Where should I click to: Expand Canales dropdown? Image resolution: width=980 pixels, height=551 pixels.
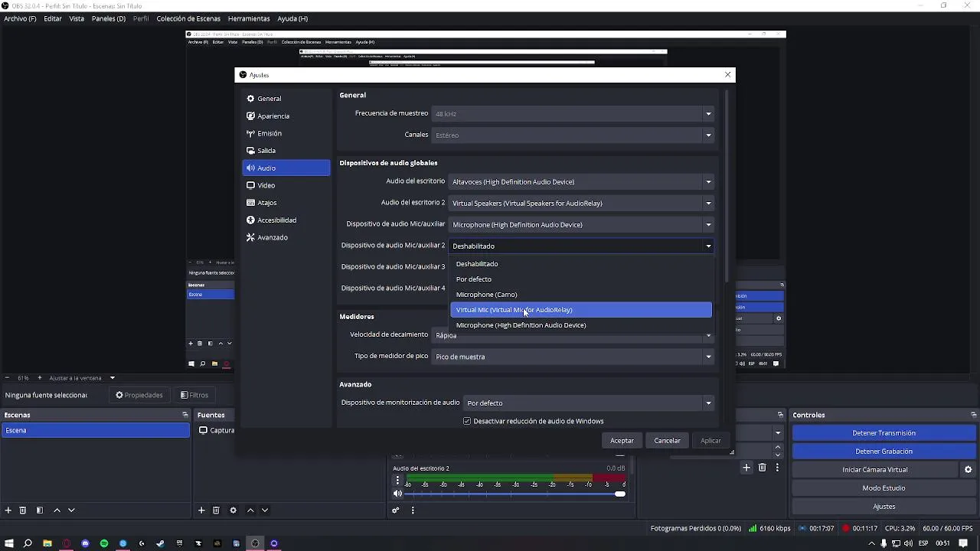tap(573, 135)
